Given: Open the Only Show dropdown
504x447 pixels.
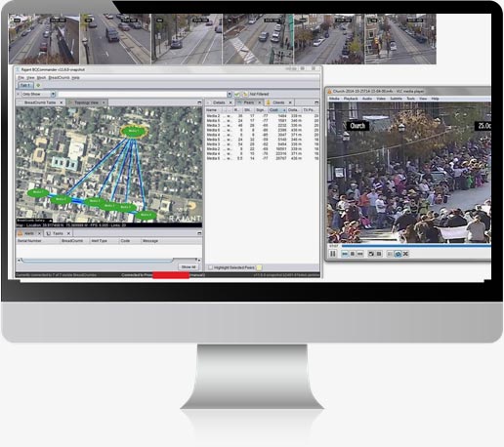Looking at the screenshot, I should click(x=53, y=94).
